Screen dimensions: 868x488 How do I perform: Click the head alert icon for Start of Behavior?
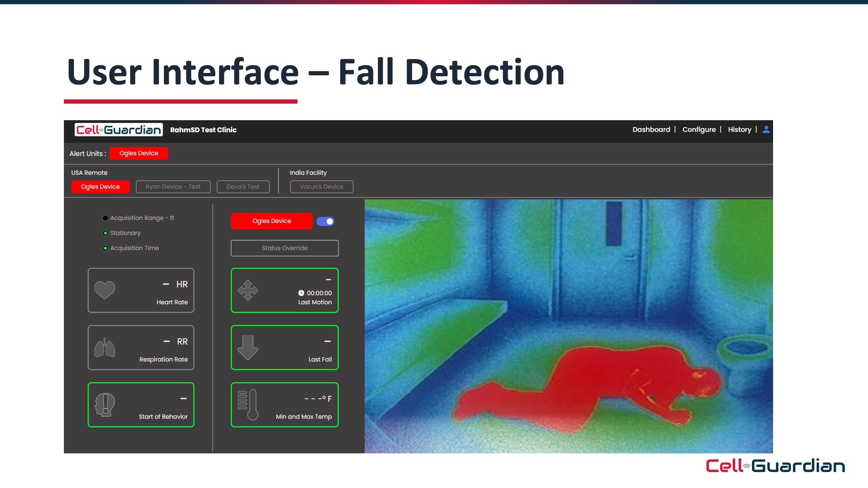pyautogui.click(x=105, y=405)
